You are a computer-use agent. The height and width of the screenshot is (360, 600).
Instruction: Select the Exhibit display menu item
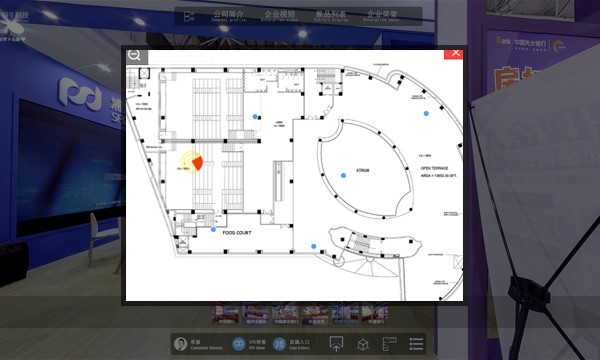(x=331, y=16)
